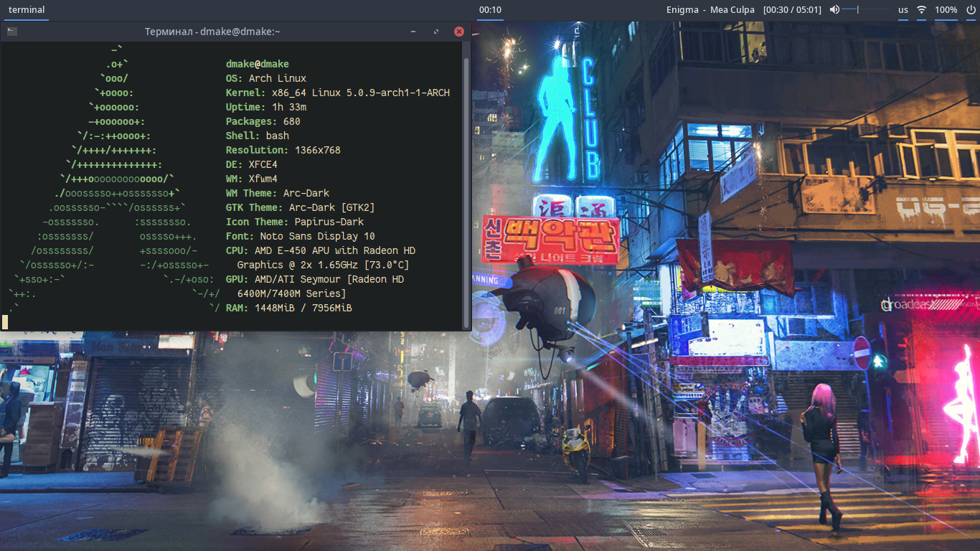The height and width of the screenshot is (551, 980).
Task: Click the 'Font: Noto Sans Display 10' line
Action: (x=301, y=236)
